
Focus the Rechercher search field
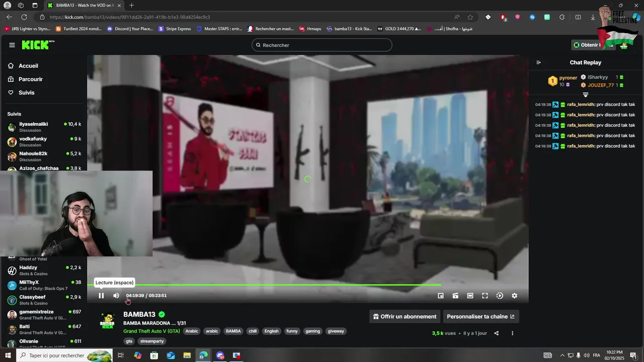click(x=322, y=45)
